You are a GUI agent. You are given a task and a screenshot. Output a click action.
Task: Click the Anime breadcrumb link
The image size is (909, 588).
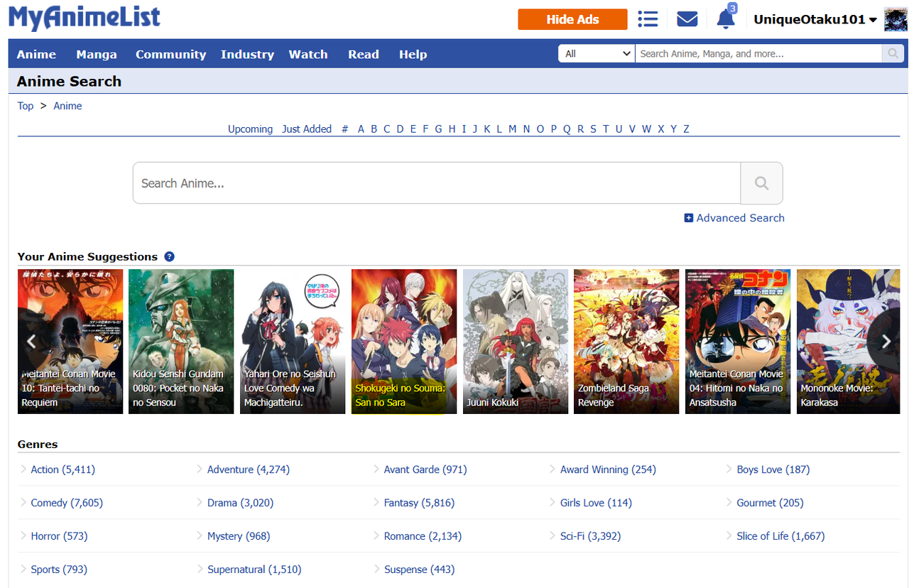point(67,106)
